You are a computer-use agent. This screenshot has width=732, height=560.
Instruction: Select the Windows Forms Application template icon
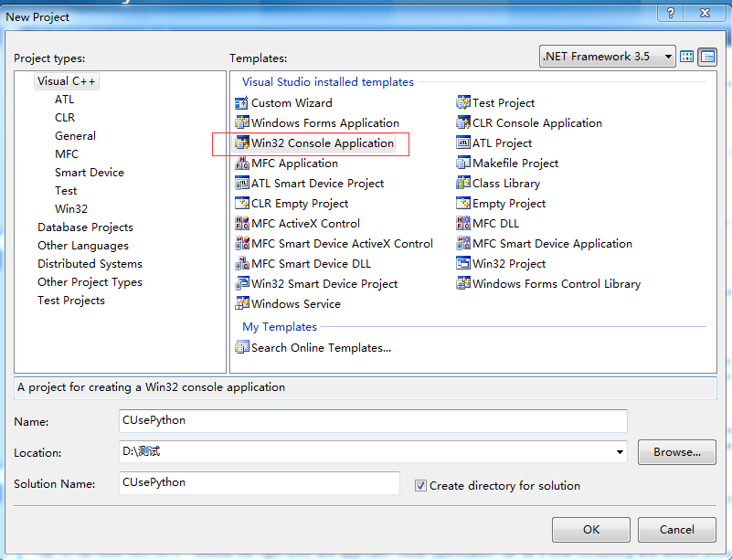[x=241, y=122]
